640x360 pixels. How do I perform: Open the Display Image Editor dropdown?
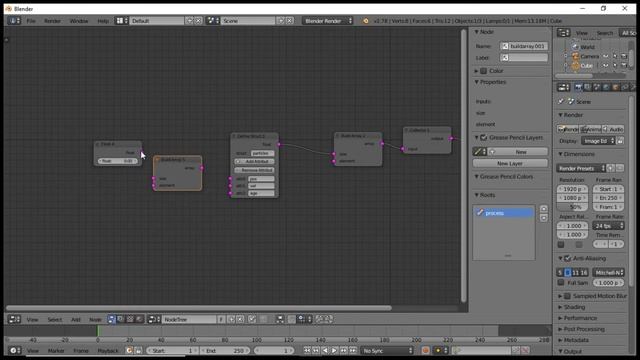(598, 141)
